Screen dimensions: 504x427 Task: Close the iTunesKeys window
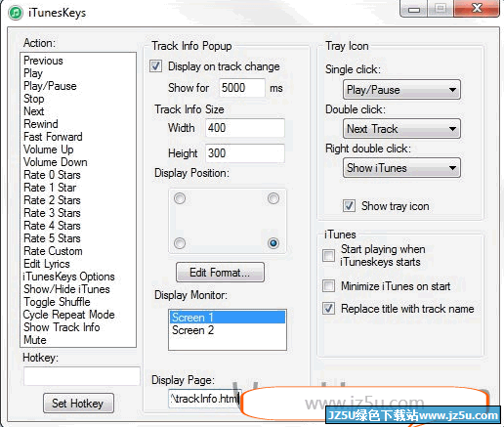click(x=477, y=8)
